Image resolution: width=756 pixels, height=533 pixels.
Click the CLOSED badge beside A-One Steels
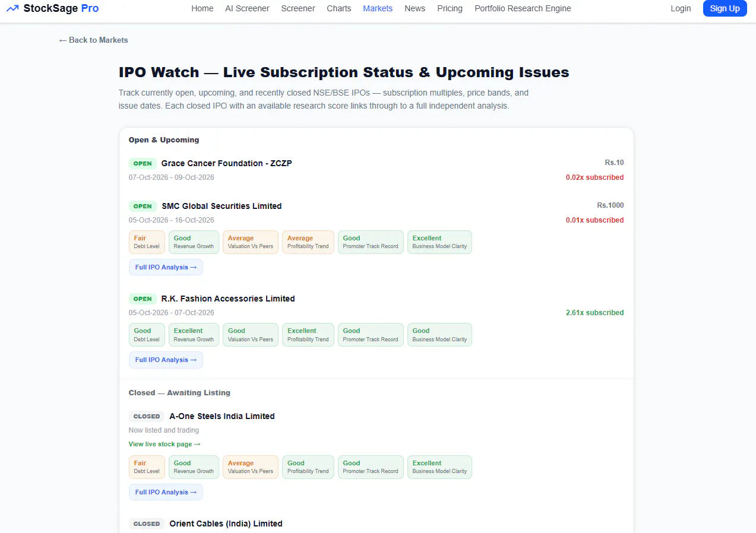click(147, 416)
